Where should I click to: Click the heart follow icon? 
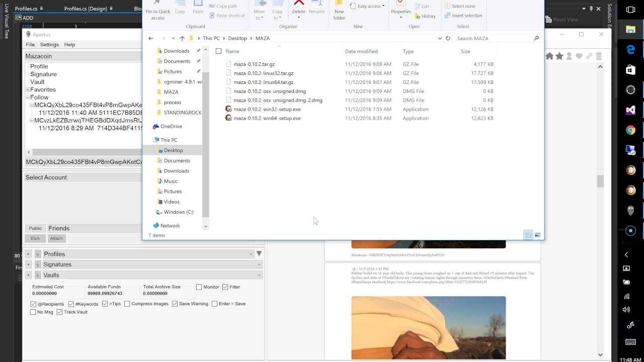pos(579,56)
